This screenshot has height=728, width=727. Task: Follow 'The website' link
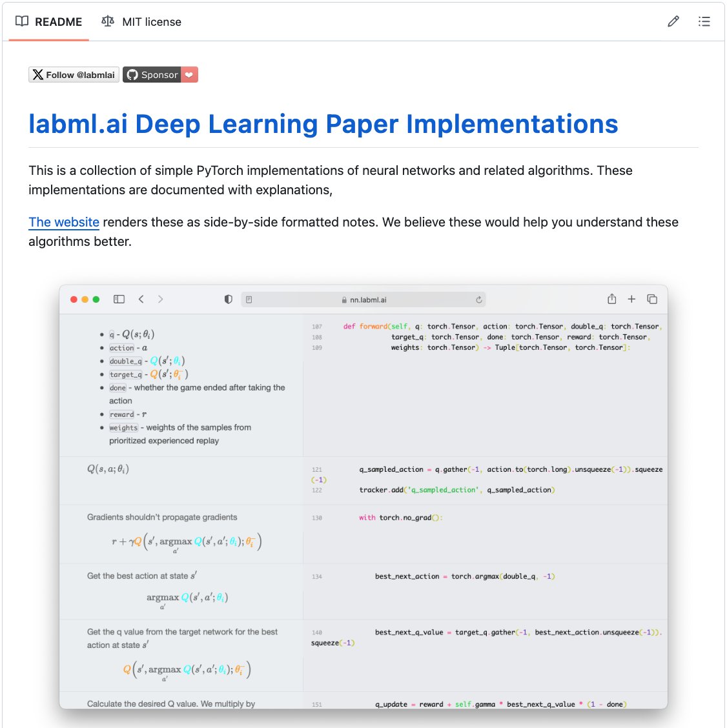(x=64, y=223)
